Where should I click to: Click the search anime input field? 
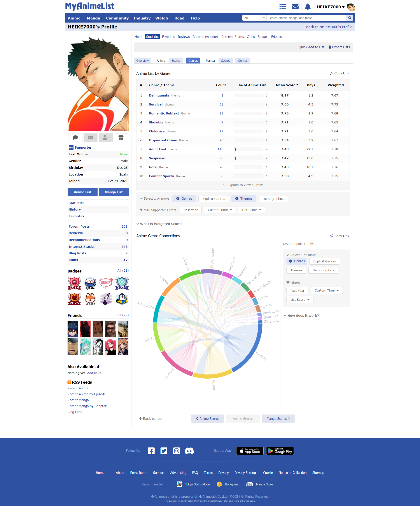tap(306, 18)
